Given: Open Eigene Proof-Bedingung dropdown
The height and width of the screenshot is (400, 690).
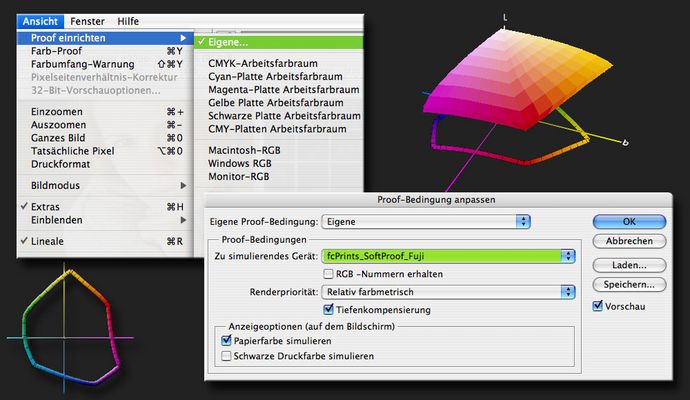Looking at the screenshot, I should (426, 220).
